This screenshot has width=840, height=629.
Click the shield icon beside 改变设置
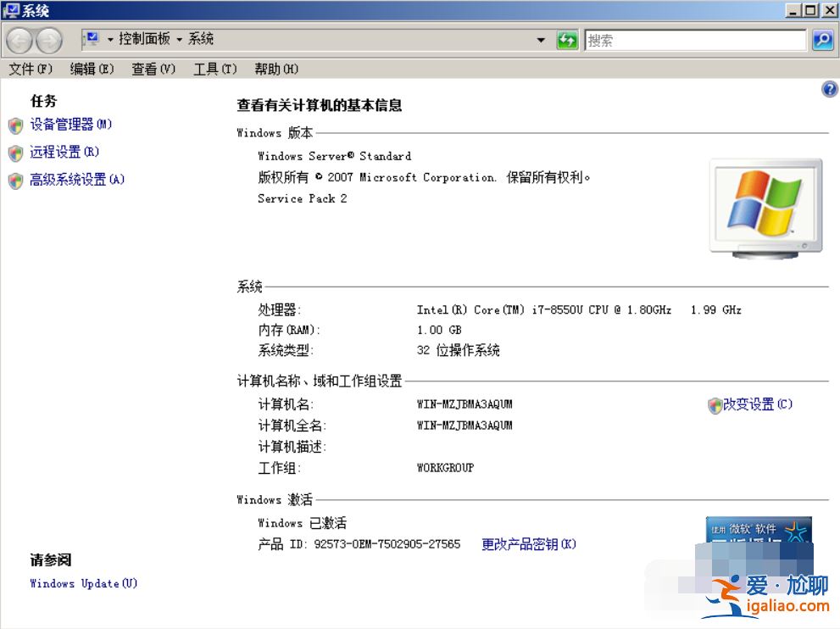coord(715,405)
